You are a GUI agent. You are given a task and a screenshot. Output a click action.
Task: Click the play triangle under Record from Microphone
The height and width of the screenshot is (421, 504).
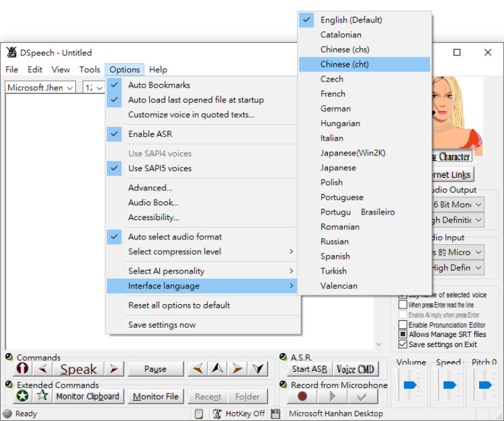click(332, 397)
